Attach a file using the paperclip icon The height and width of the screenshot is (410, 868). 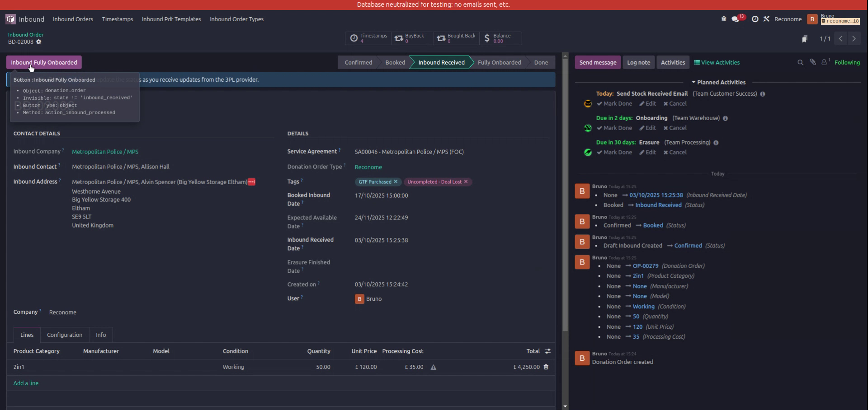813,62
